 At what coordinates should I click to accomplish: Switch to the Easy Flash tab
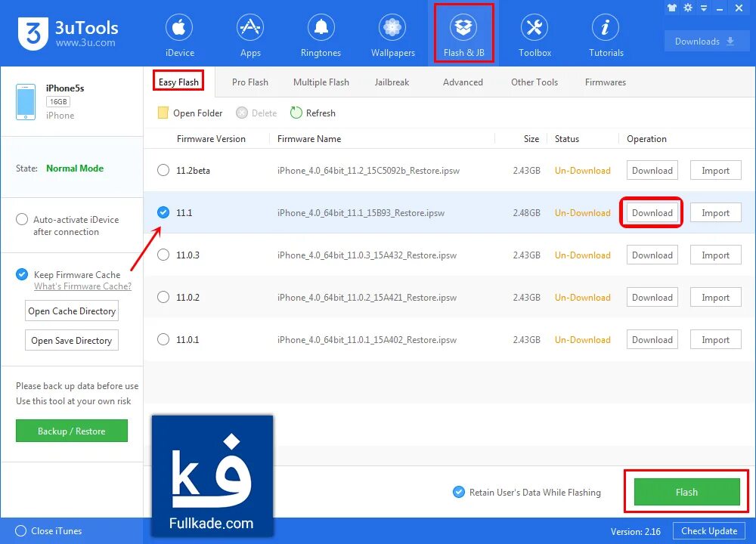point(178,82)
